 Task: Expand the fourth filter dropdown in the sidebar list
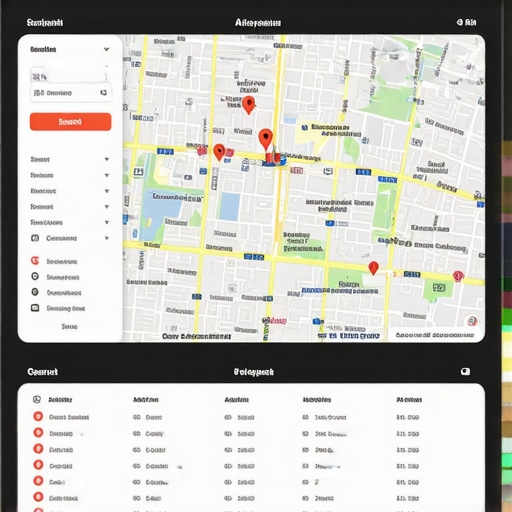[x=107, y=207]
